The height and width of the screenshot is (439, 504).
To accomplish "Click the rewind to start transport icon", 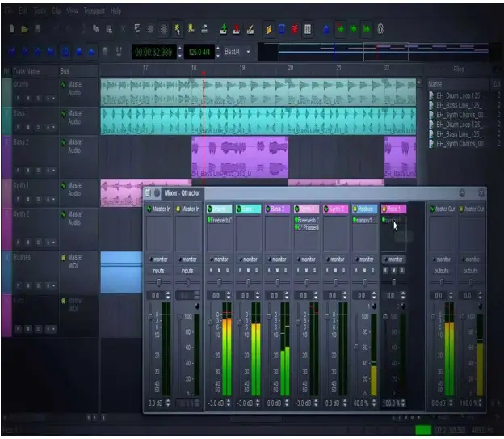I will [12, 52].
